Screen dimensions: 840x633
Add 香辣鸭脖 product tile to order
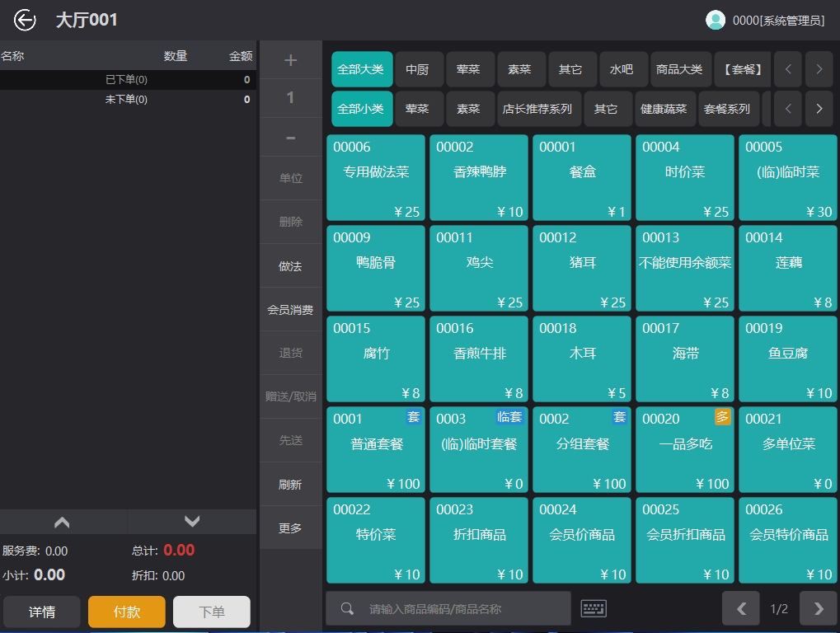[479, 178]
